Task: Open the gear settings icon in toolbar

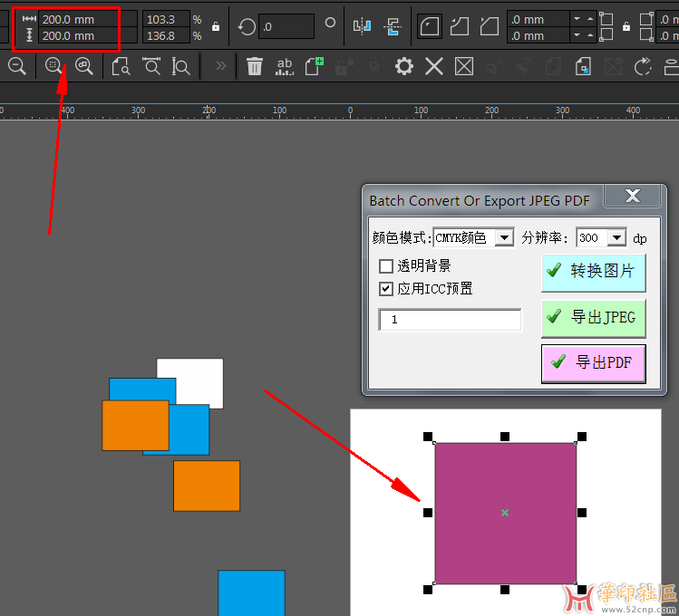Action: (404, 66)
